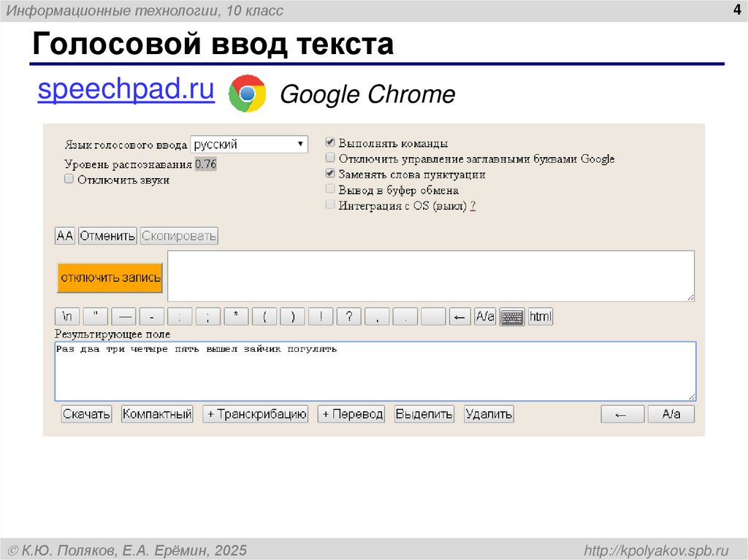Screen dimensions: 748x560
Task: Enable 'Отключить звуки' checkbox
Action: [69, 179]
